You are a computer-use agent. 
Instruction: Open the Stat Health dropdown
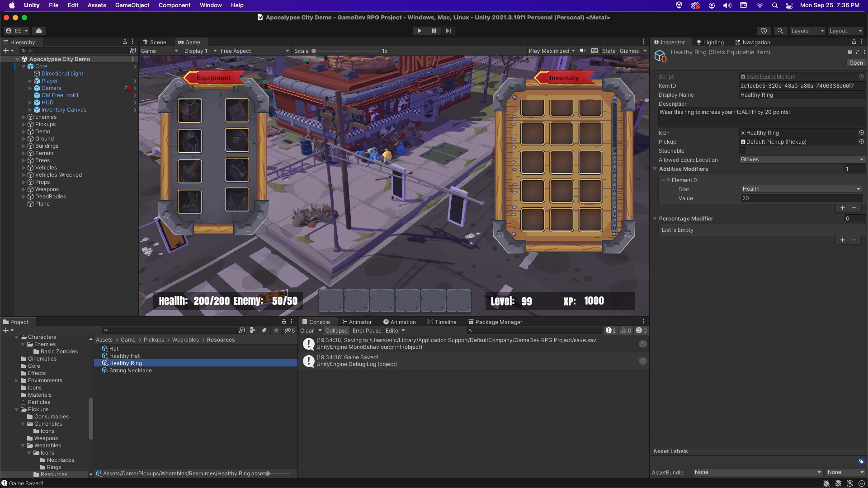click(x=802, y=189)
